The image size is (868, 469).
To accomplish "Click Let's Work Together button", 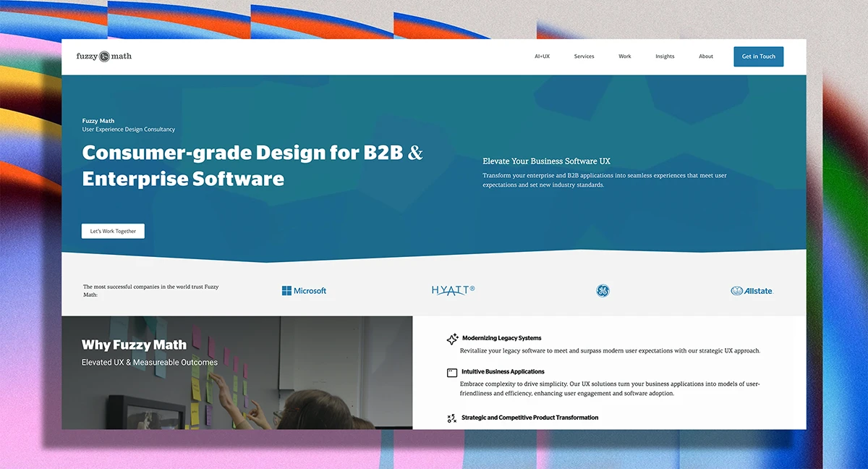I will coord(113,231).
